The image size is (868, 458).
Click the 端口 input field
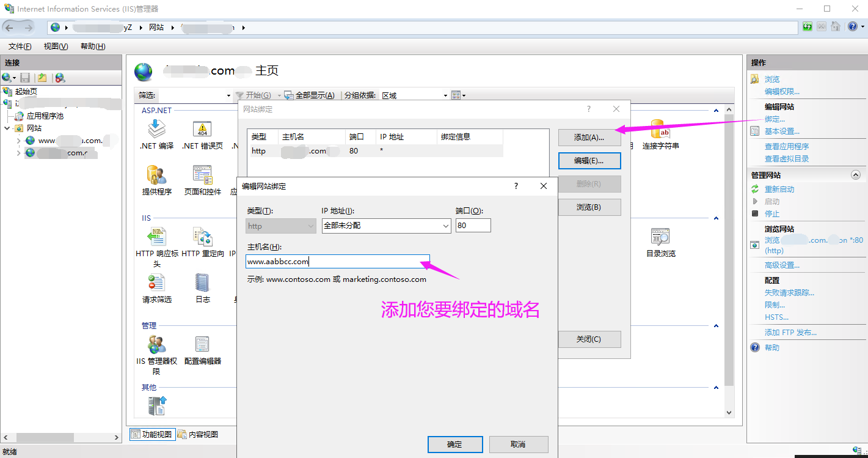[x=473, y=226]
